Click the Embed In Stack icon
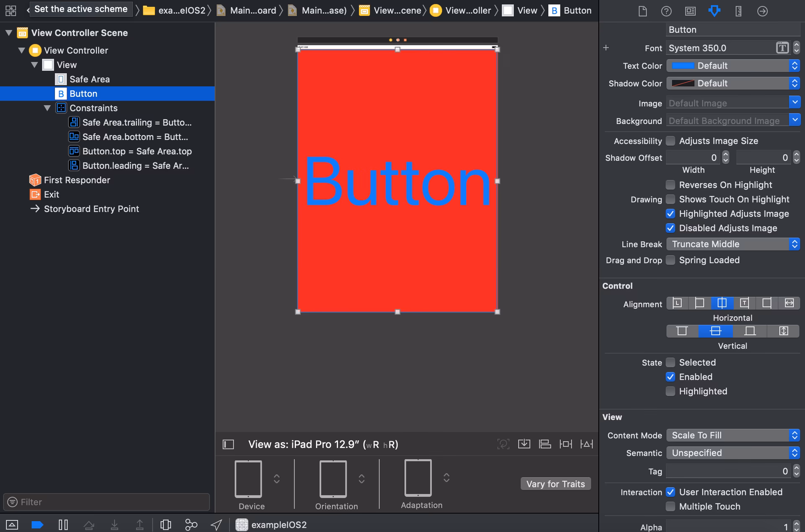The width and height of the screenshot is (805, 532). [x=524, y=444]
